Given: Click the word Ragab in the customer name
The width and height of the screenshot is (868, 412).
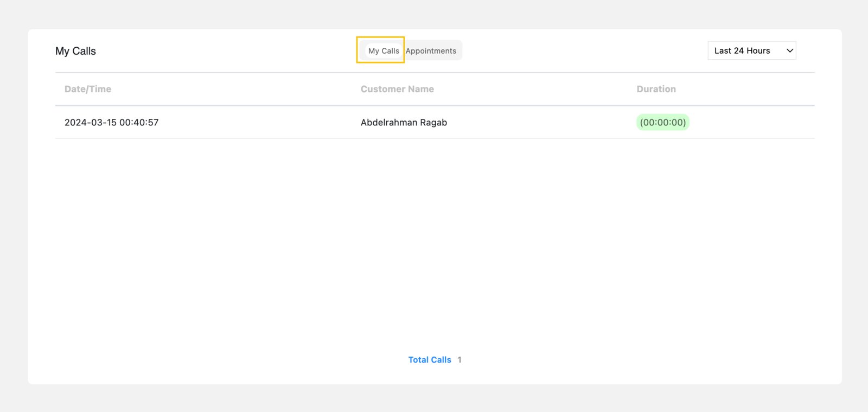Looking at the screenshot, I should click(x=433, y=123).
